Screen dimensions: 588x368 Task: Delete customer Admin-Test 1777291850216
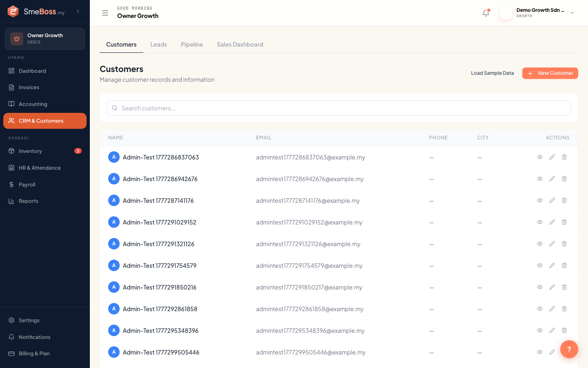[x=564, y=287]
